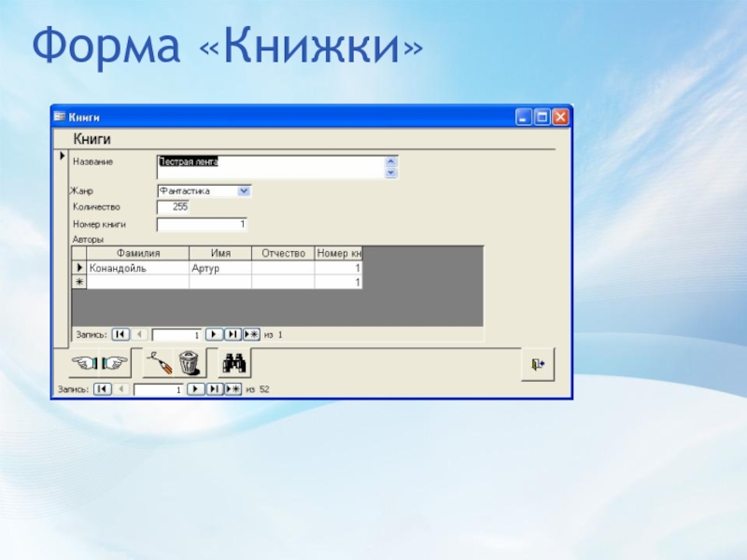Image resolution: width=747 pixels, height=560 pixels.
Task: Click the next record hand-pointing-right button
Action: click(114, 363)
